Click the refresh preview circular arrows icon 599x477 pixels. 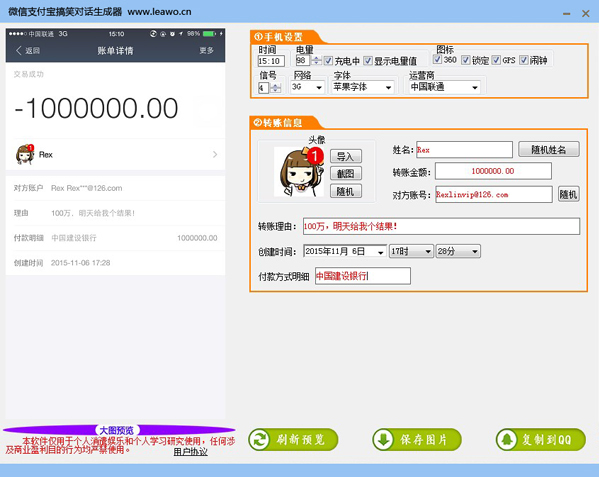click(260, 440)
